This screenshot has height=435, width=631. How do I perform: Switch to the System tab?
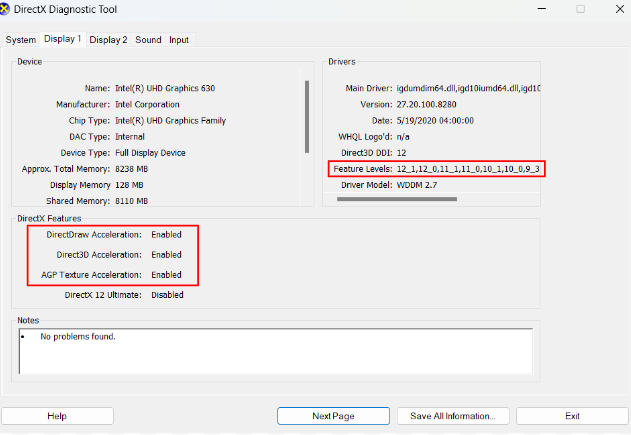click(x=21, y=40)
